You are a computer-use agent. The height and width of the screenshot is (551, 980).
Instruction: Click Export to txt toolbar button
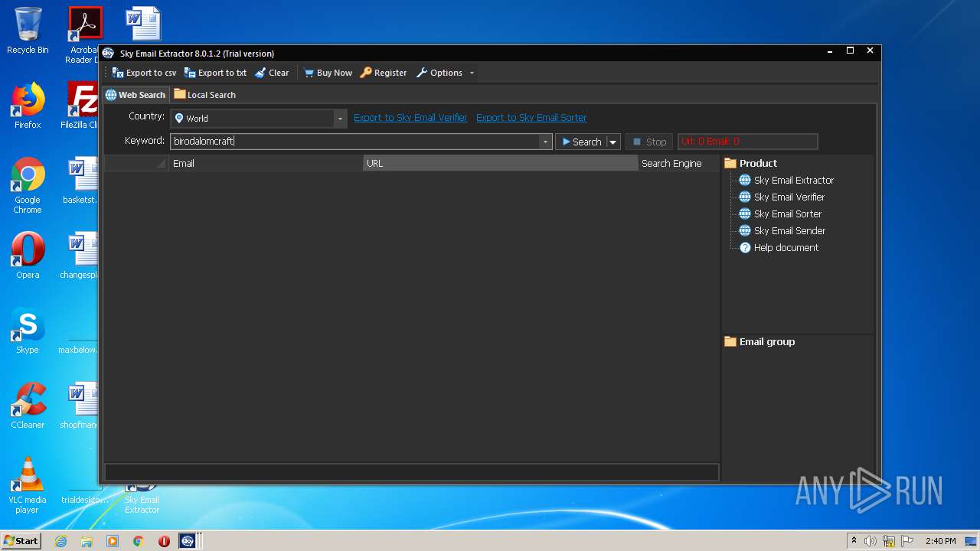[215, 73]
